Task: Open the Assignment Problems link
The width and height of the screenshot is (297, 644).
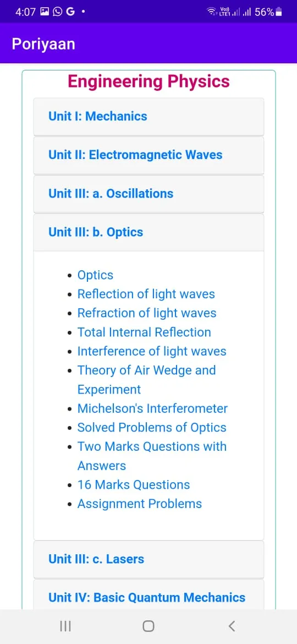Action: tap(140, 504)
